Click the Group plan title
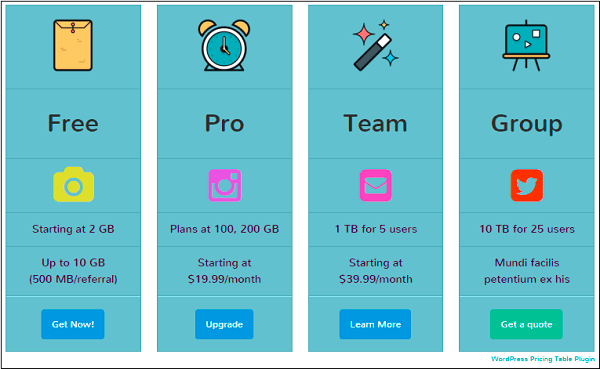The width and height of the screenshot is (600, 369). click(527, 124)
